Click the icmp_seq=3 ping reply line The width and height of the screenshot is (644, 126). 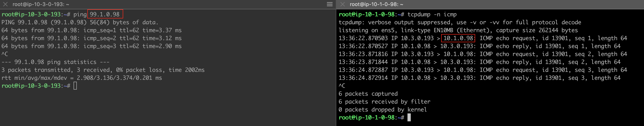[92, 46]
